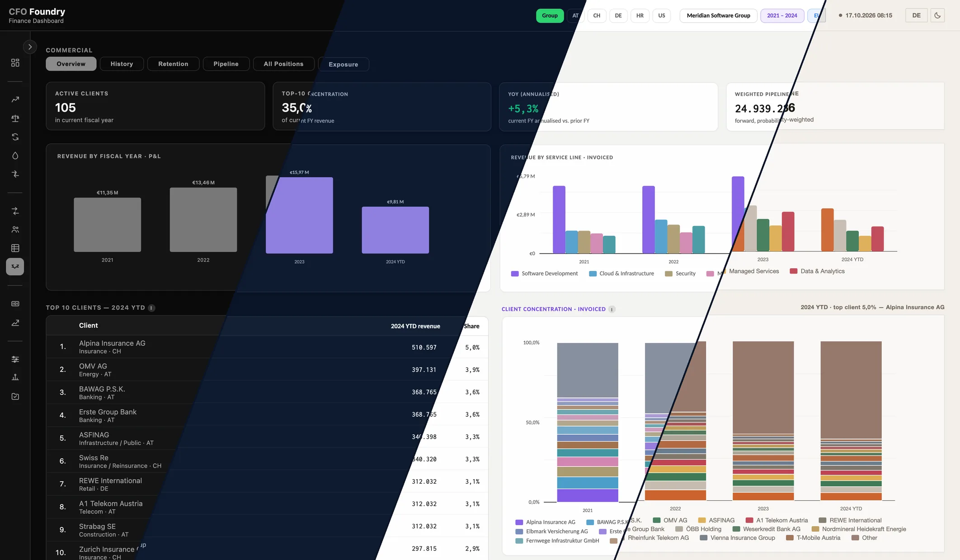Select the AT country filter
This screenshot has width=960, height=560.
pyautogui.click(x=575, y=15)
